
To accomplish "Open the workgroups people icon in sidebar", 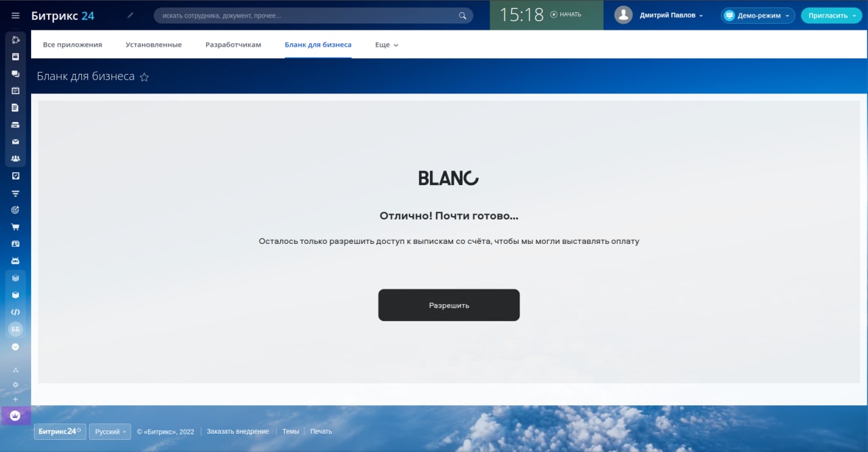I will point(16,159).
